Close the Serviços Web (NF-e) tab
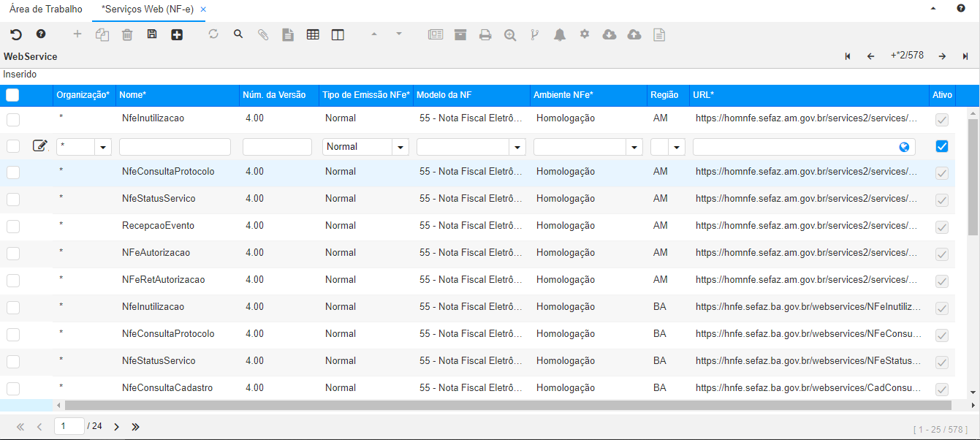 click(x=203, y=10)
